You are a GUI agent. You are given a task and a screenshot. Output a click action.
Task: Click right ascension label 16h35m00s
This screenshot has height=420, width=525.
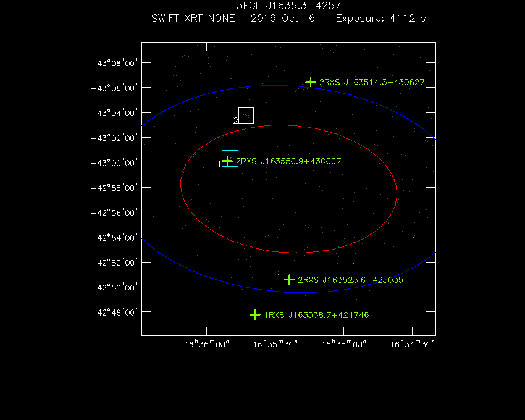coord(344,343)
